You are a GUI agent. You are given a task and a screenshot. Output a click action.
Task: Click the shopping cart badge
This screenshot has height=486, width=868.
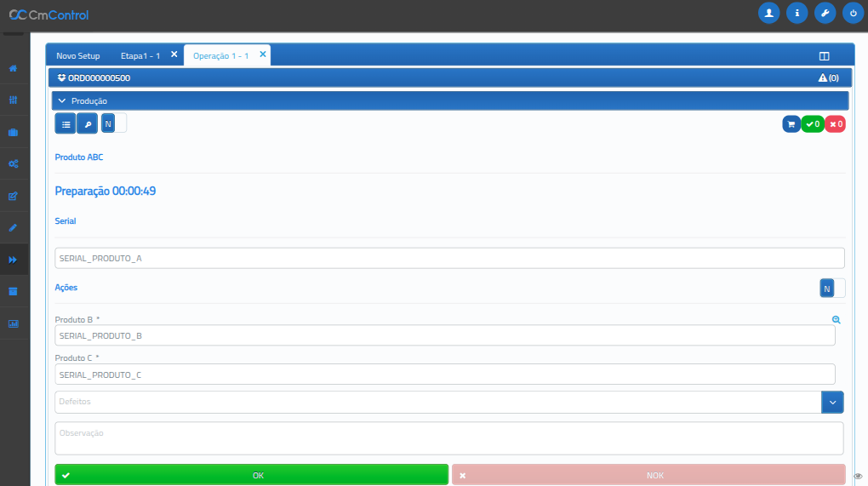click(791, 124)
